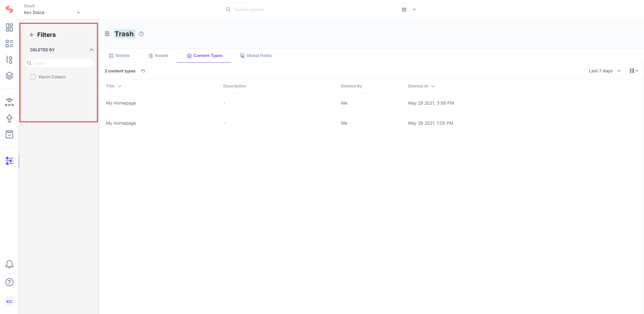Screen dimensions: 644x314
Task: Open Entries list icon in sidebar
Action: [x=9, y=43]
